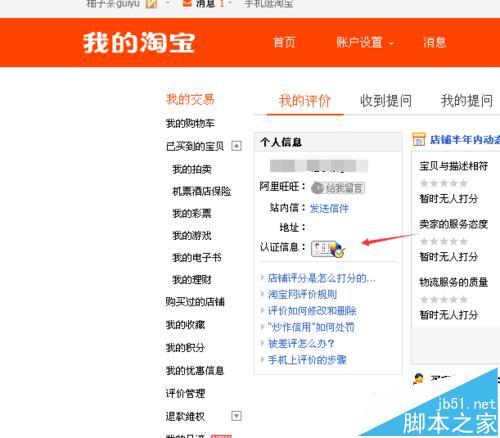
Task: Open 评价如何修改和删除 help link
Action: (x=312, y=311)
